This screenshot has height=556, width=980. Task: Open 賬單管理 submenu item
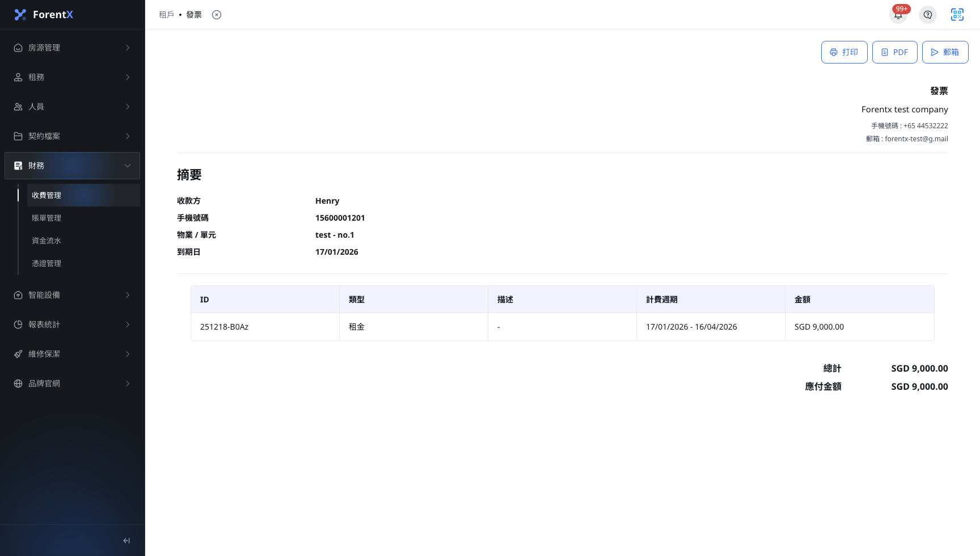[83, 218]
